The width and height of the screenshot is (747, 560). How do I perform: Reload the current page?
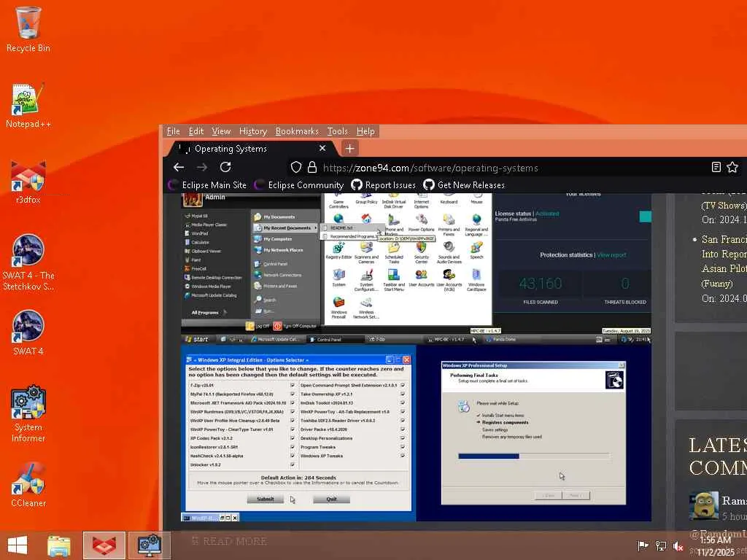[225, 167]
